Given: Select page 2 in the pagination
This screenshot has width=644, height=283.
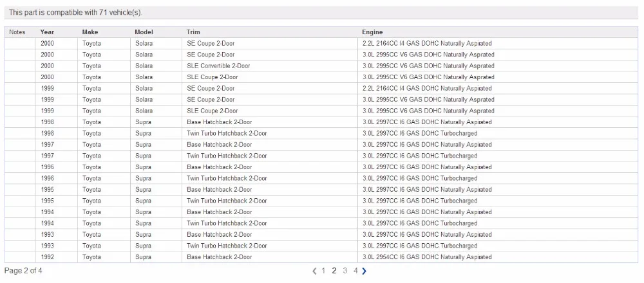Looking at the screenshot, I should pos(334,271).
